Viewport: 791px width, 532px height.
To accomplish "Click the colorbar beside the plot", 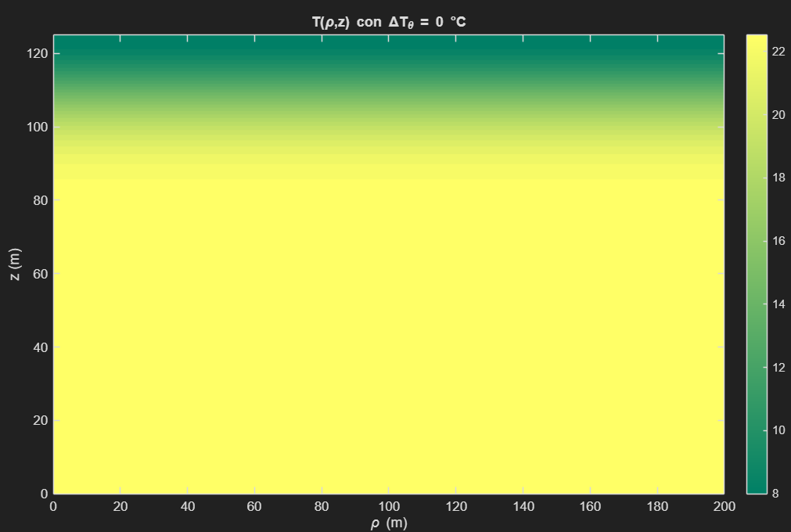I will (756, 264).
